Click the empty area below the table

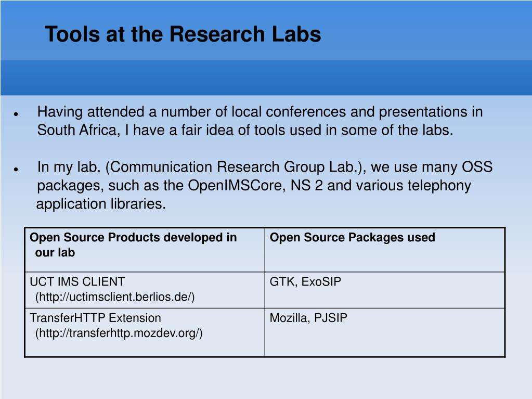[x=266, y=378]
